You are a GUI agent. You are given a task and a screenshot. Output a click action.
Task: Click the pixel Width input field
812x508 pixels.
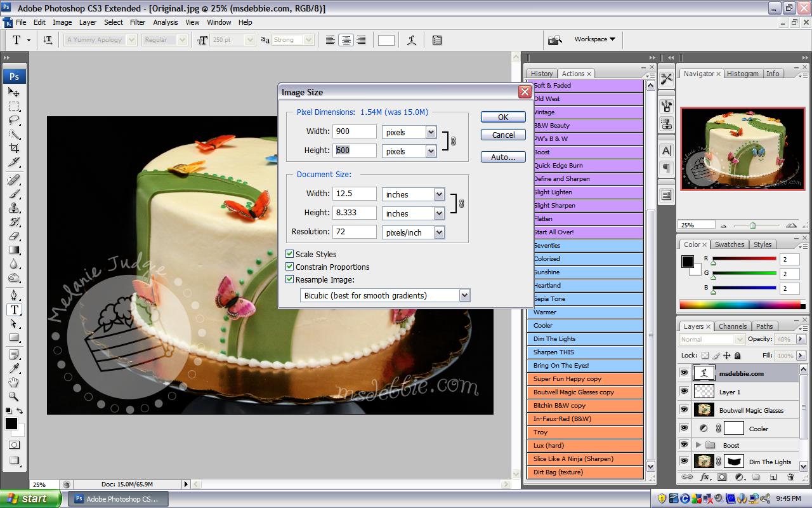[x=354, y=131]
